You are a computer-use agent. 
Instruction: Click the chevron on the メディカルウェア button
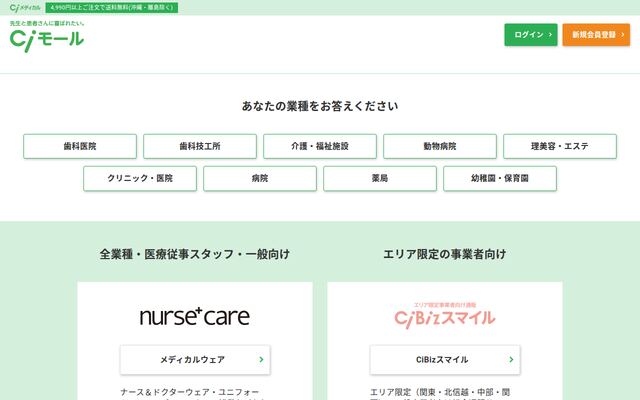coord(261,360)
